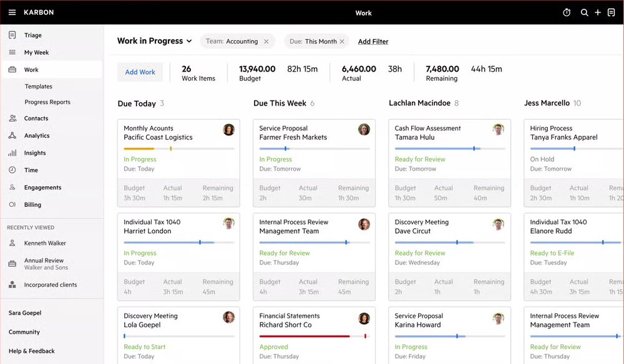The image size is (624, 364).
Task: Click the My Week sidebar icon
Action: [x=12, y=52]
